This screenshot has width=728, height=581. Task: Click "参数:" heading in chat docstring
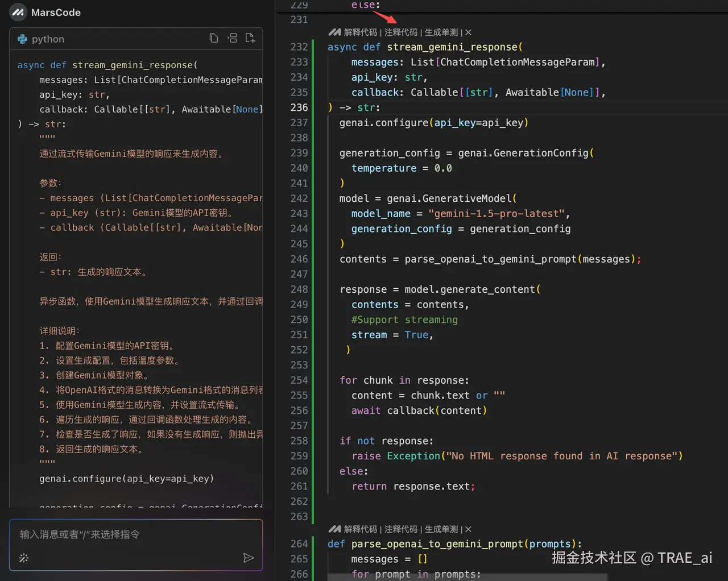pos(50,183)
